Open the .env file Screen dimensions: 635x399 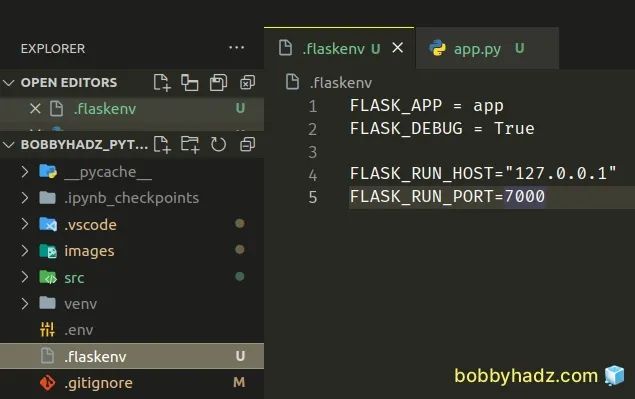click(132, 330)
